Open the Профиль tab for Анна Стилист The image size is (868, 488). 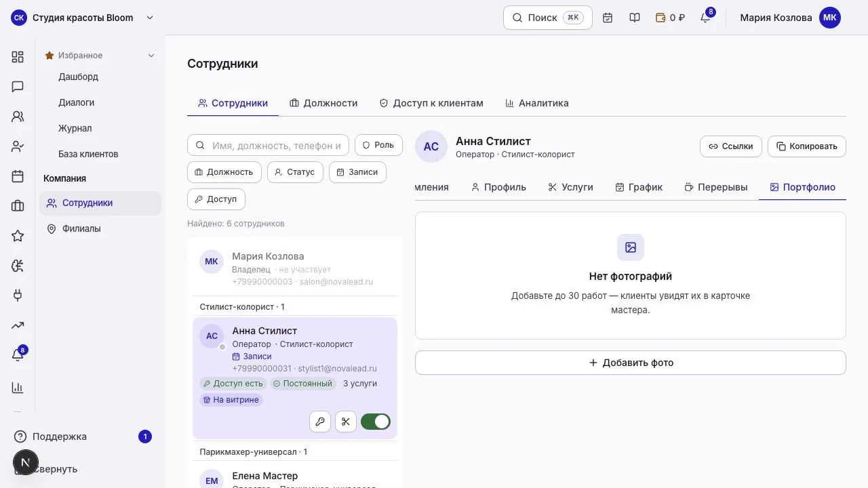tap(498, 187)
